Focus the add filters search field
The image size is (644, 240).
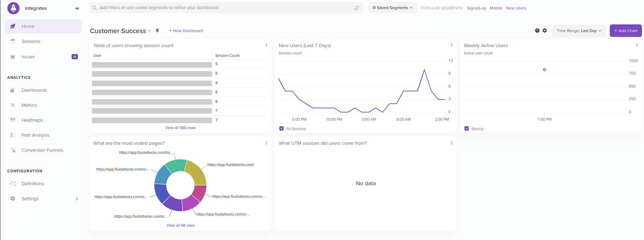[224, 8]
